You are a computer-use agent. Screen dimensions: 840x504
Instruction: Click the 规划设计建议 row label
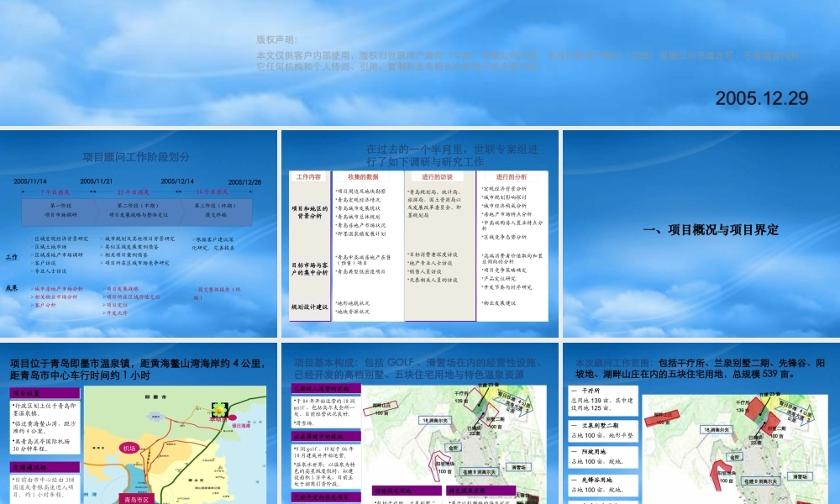(309, 307)
